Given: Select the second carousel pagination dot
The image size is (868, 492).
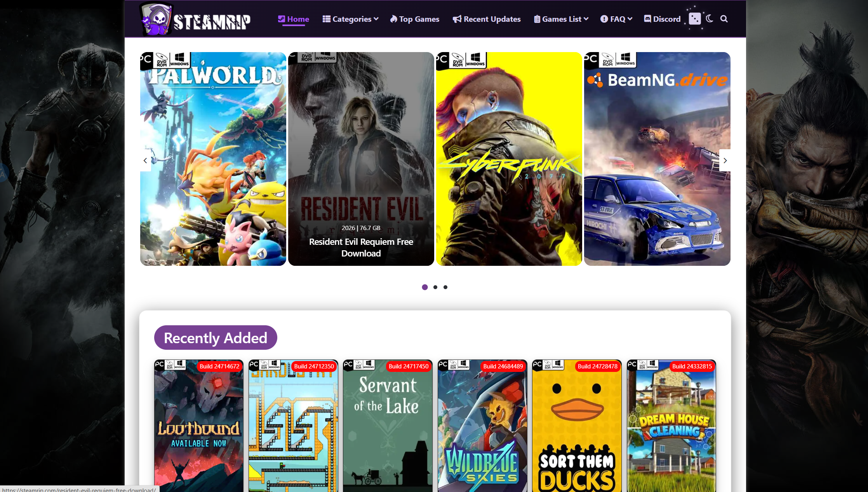Looking at the screenshot, I should tap(435, 287).
